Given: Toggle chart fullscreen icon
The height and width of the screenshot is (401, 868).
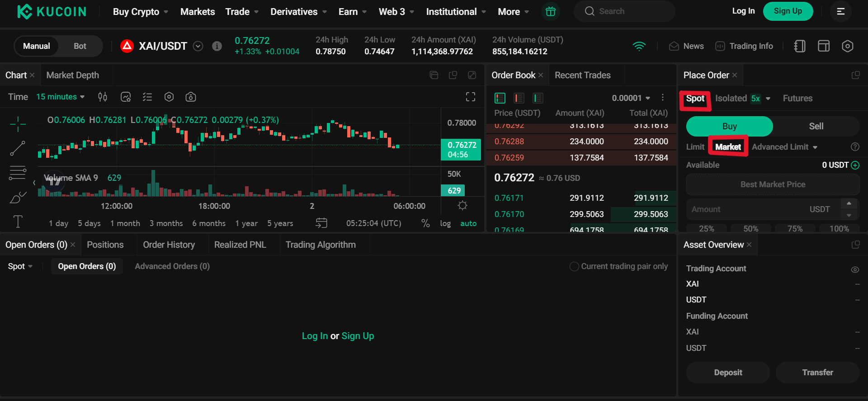Looking at the screenshot, I should click(471, 97).
